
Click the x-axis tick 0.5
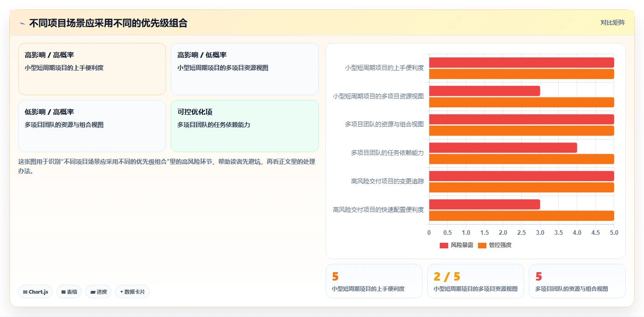coord(448,232)
